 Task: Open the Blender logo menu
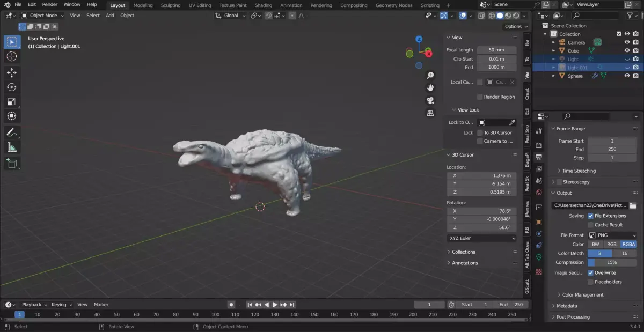click(7, 4)
